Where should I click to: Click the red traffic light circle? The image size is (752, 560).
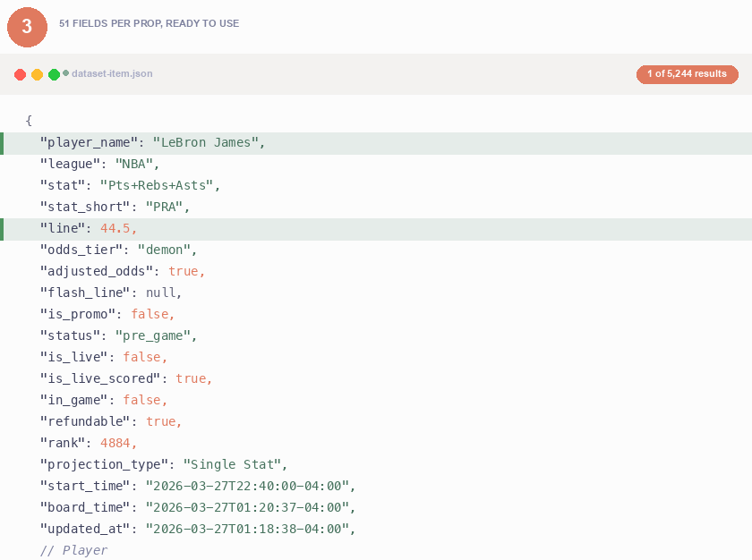tap(20, 74)
